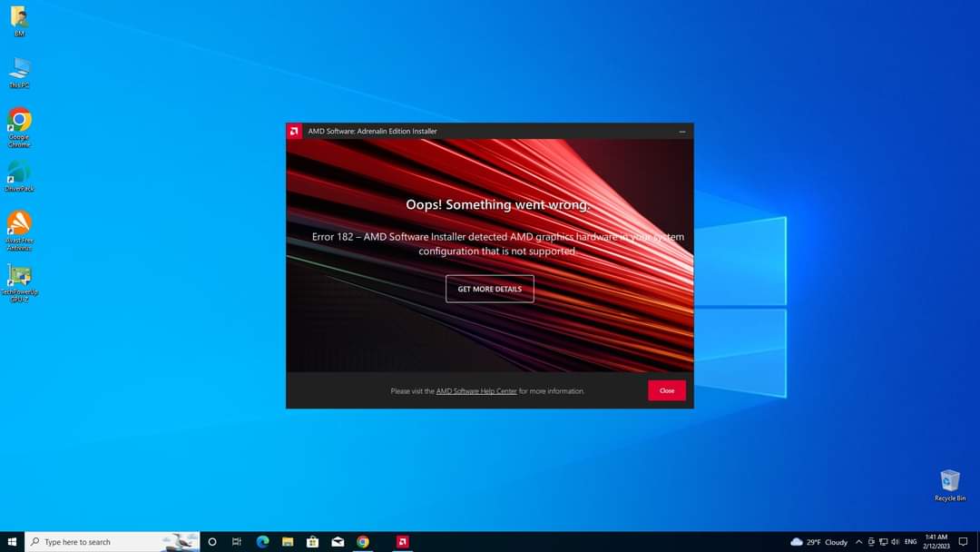Open Task View on the taskbar
The image size is (980, 552).
tap(236, 542)
